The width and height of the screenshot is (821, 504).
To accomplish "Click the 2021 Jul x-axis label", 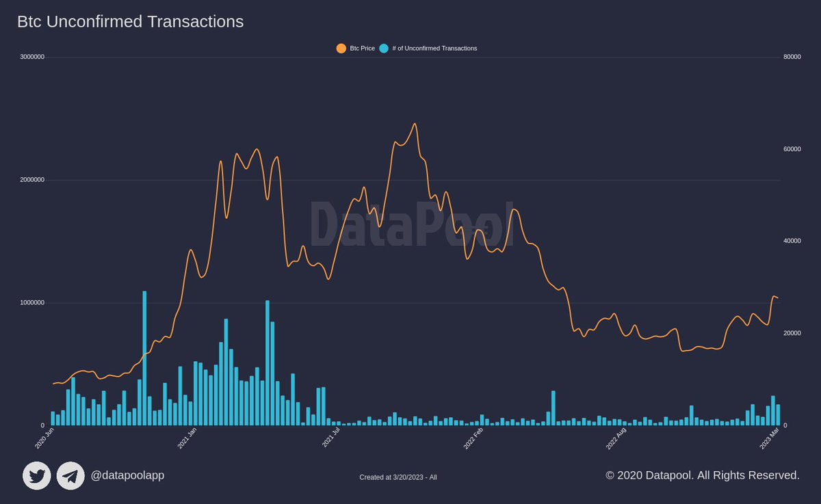I will (x=331, y=438).
